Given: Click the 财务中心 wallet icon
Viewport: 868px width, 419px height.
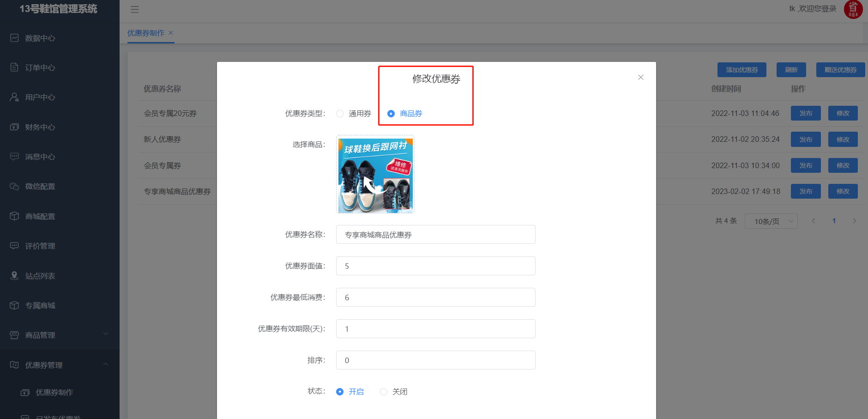Looking at the screenshot, I should coord(14,127).
